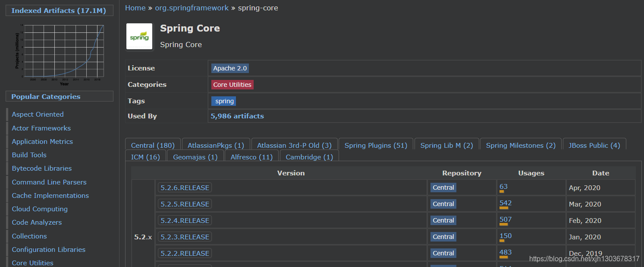
Task: Open the 542 usages link
Action: click(506, 203)
